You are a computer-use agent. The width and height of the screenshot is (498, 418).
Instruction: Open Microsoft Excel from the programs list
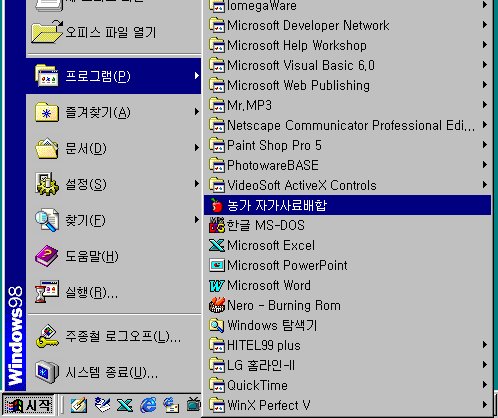(x=347, y=245)
